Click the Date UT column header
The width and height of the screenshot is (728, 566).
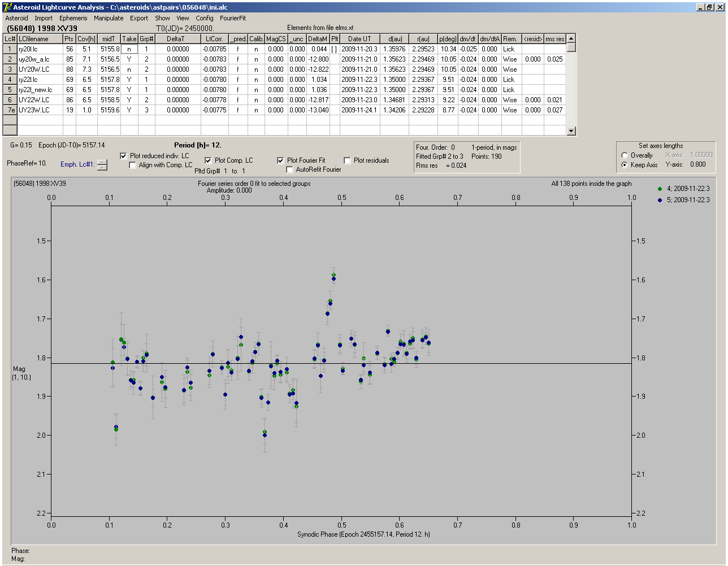point(359,39)
